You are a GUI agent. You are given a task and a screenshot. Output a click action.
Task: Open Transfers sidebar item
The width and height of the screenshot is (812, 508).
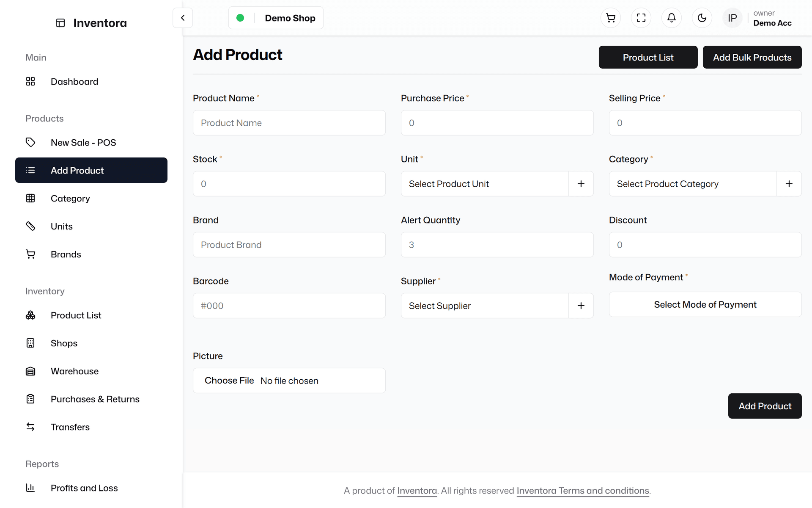[x=91, y=427]
